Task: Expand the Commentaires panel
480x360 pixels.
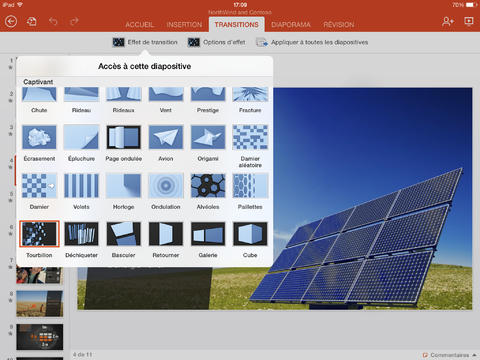Action: pos(449,355)
